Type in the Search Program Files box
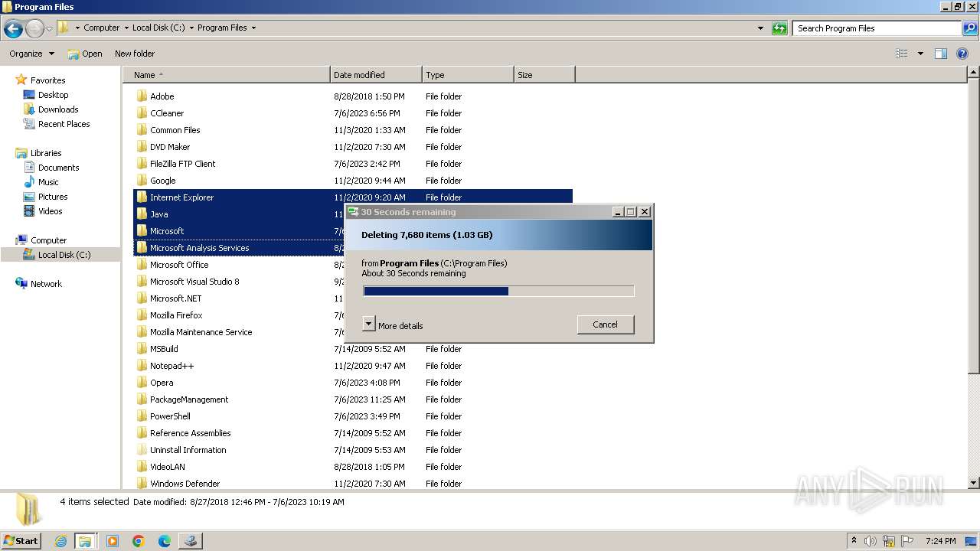 (877, 28)
